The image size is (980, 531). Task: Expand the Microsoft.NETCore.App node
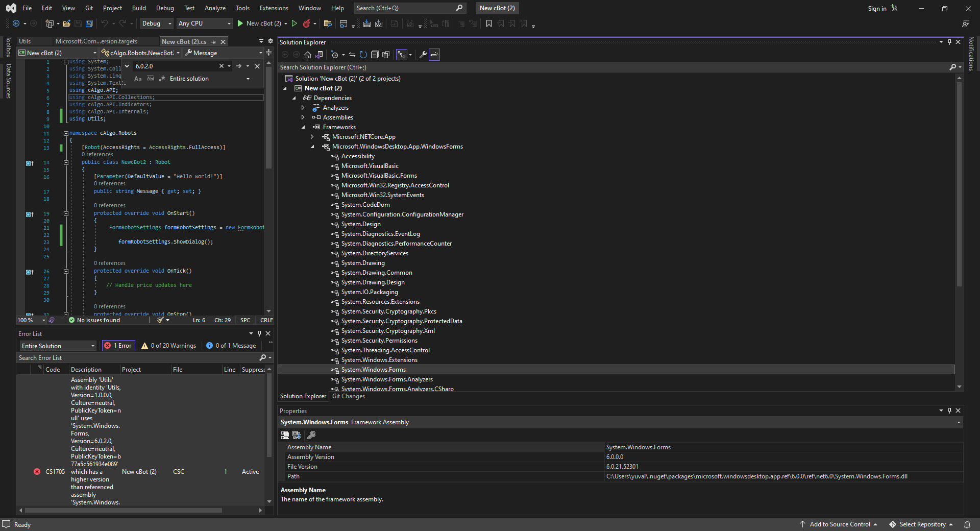(x=312, y=137)
